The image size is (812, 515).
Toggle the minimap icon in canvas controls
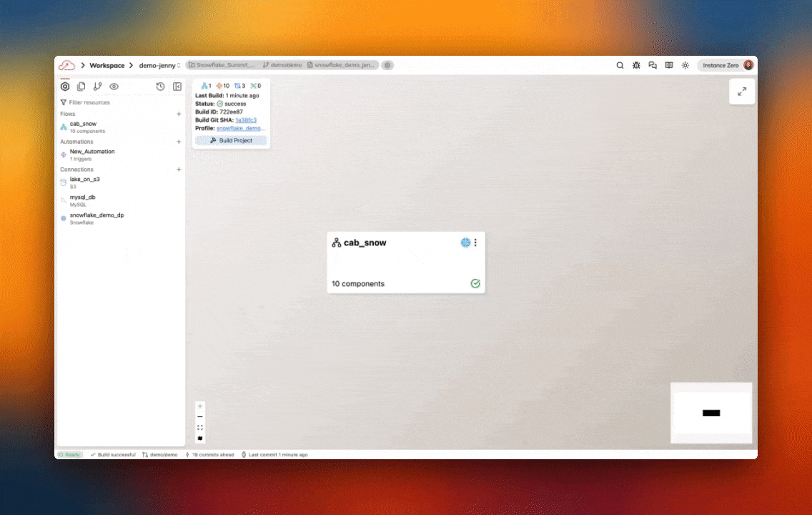200,439
